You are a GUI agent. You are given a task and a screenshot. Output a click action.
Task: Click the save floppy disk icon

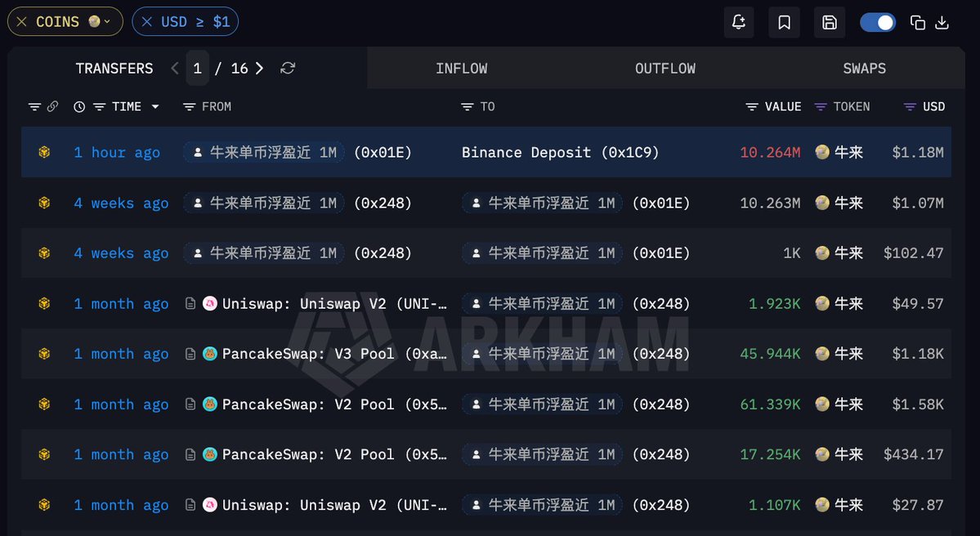(830, 23)
